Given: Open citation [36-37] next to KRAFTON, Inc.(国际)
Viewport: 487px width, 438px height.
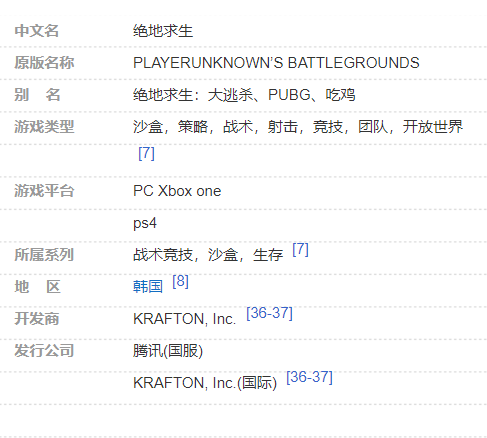Looking at the screenshot, I should [x=309, y=377].
